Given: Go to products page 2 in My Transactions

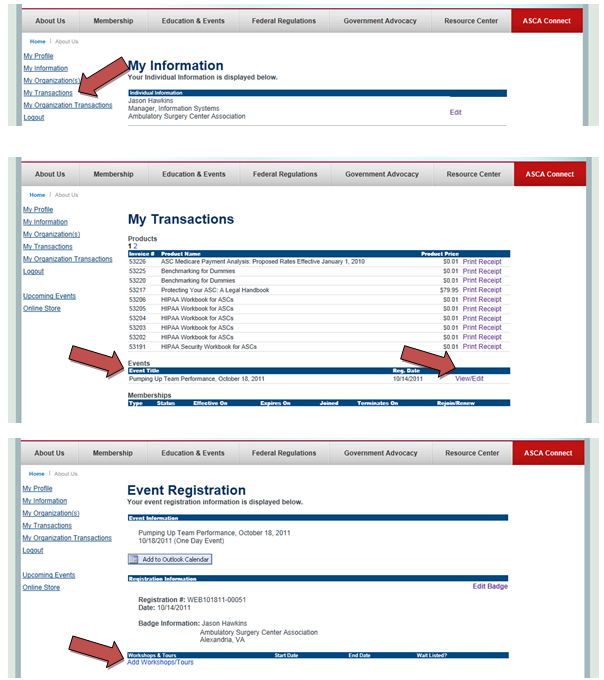Looking at the screenshot, I should tap(135, 246).
